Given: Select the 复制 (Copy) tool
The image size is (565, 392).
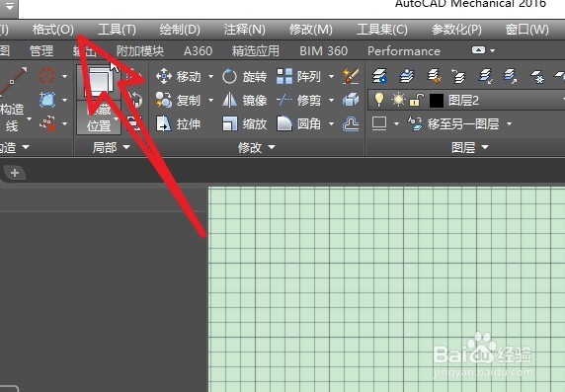Looking at the screenshot, I should click(179, 100).
